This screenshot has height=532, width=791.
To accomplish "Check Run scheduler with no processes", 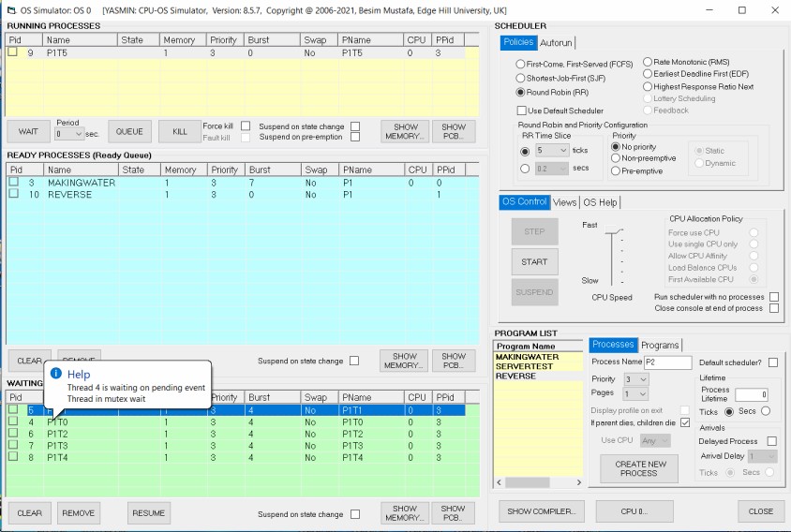I will click(x=774, y=297).
